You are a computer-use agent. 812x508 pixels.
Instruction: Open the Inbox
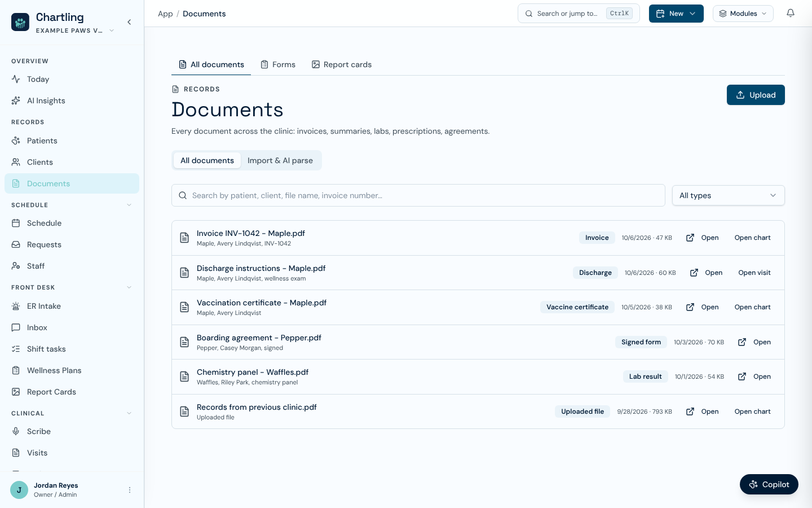[72, 327]
